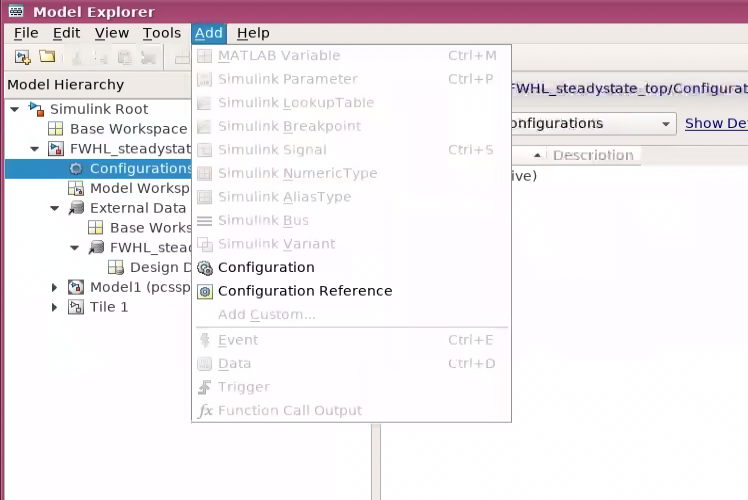The image size is (748, 500).
Task: Select the Model1 (pcssp) tree item
Action: pyautogui.click(x=141, y=287)
